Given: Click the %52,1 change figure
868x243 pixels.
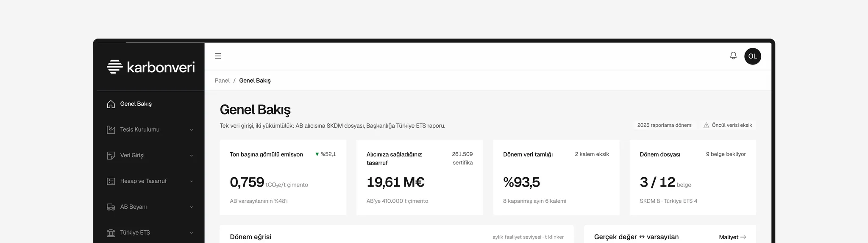Looking at the screenshot, I should point(328,154).
